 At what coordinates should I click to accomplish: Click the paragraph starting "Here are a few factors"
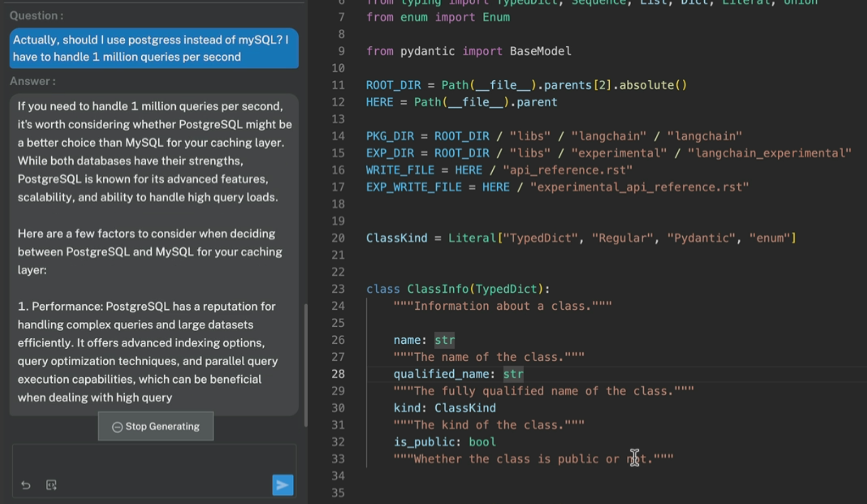pyautogui.click(x=150, y=252)
